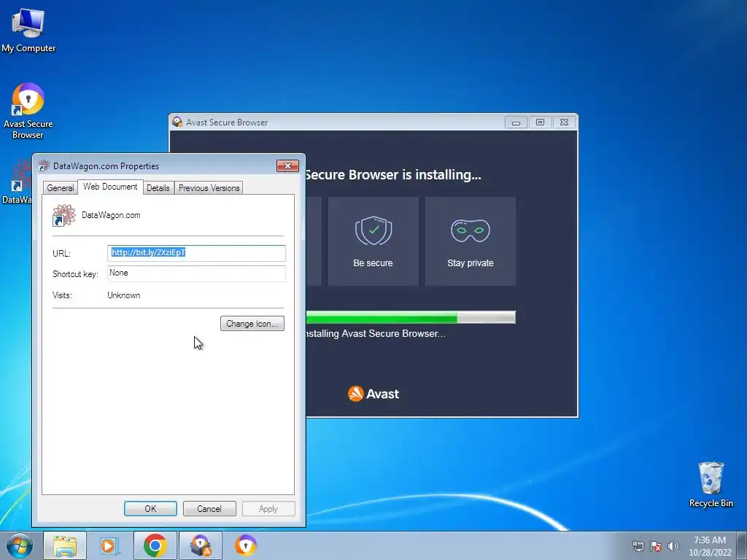Click the installer title bar Avast icon
Image resolution: width=747 pixels, height=560 pixels.
(x=177, y=122)
